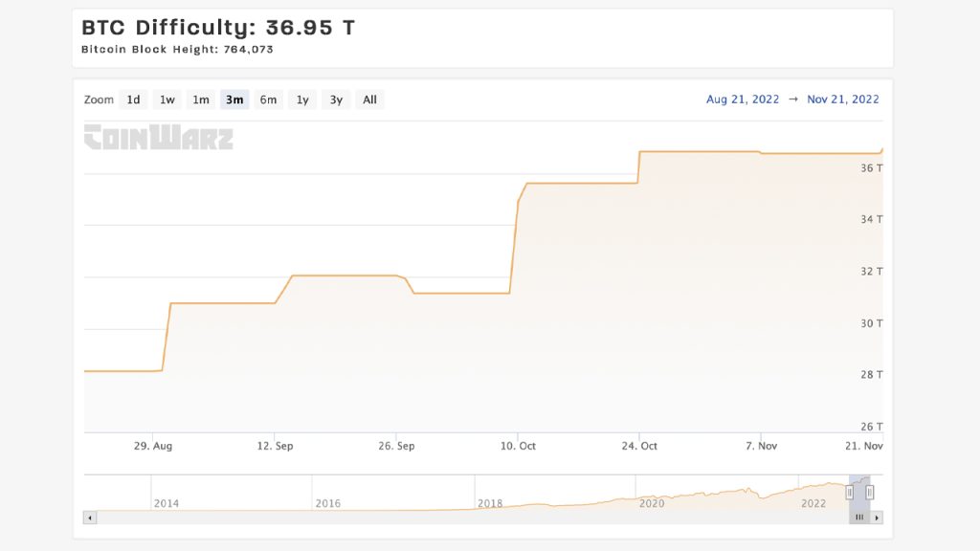
Task: Enable the 1y zoom range
Action: pos(301,99)
